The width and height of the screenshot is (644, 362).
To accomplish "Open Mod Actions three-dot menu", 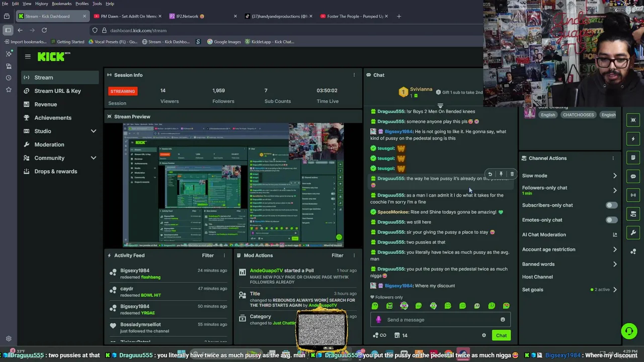I will point(354,255).
